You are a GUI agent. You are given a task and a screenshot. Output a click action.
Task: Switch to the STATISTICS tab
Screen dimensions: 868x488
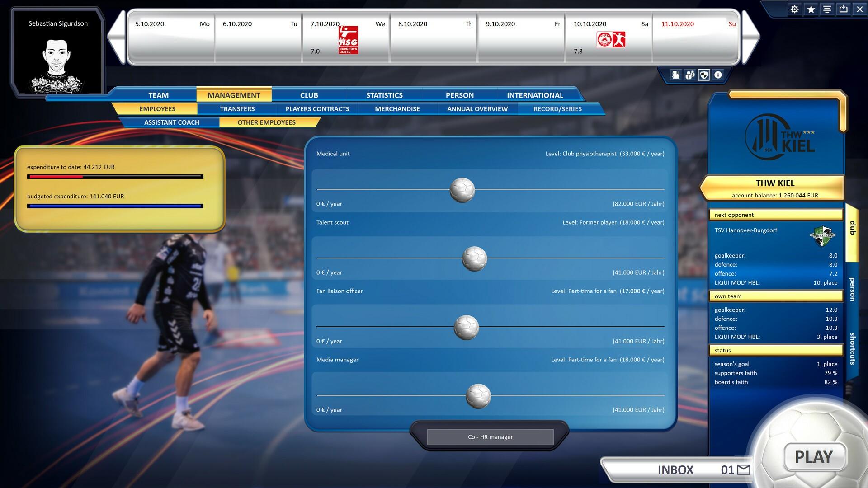pyautogui.click(x=384, y=95)
